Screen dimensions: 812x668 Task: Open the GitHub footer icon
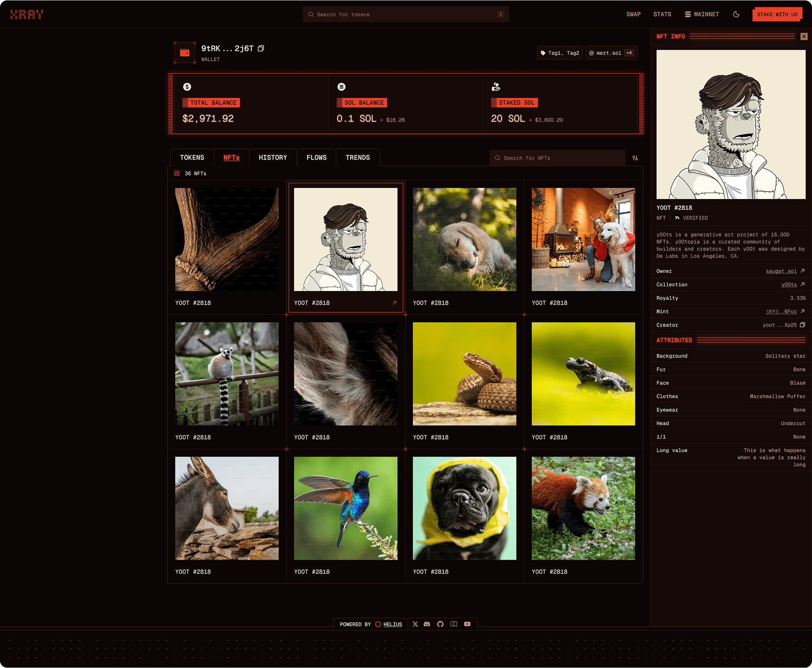click(x=440, y=624)
